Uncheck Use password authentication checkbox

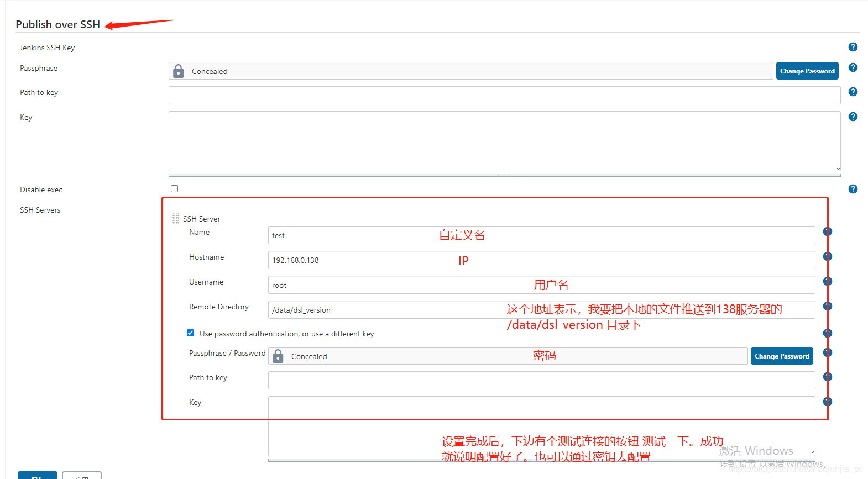coord(191,333)
